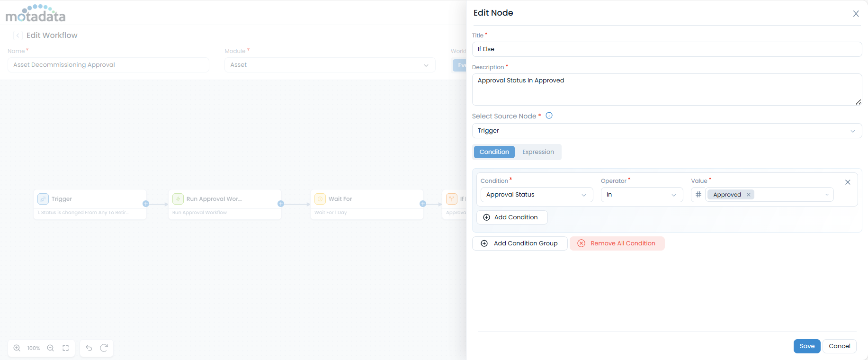Click the workflow Name input field
The image size is (868, 360).
pos(108,65)
